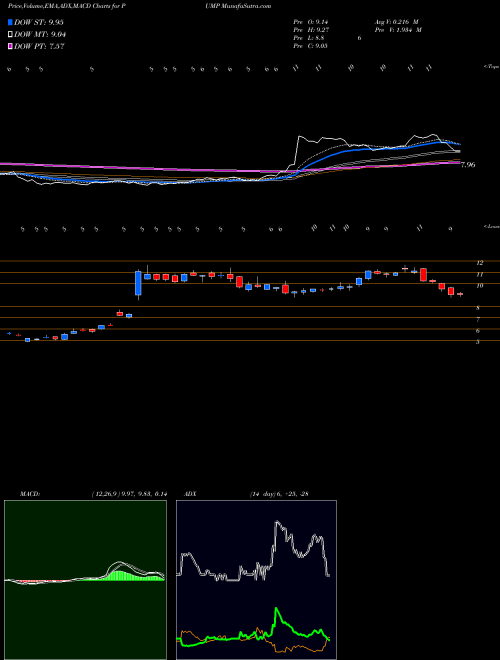Click the ADX indicator chart panel
Viewport: 500px width, 660px height.
click(256, 580)
